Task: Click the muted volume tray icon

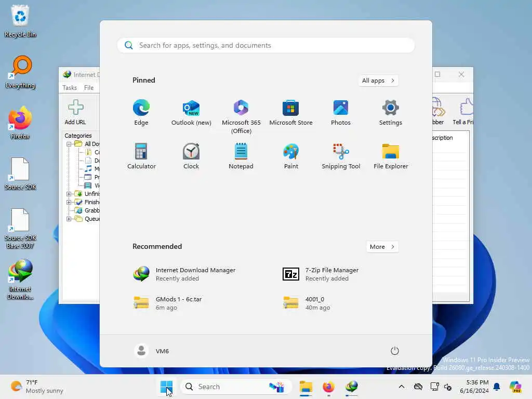Action: click(448, 387)
